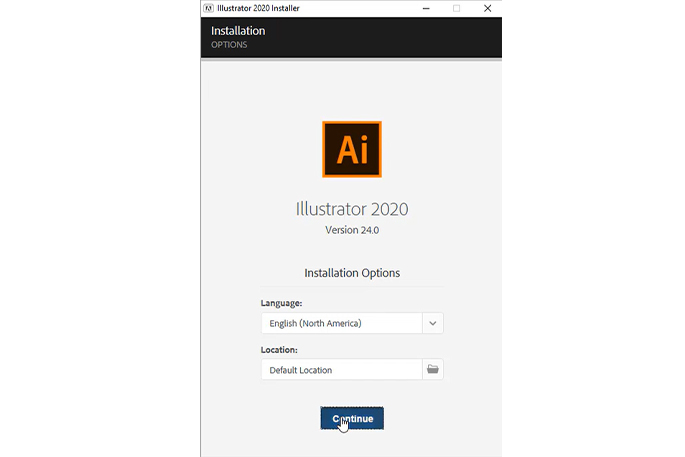Screen dimensions: 685x457
Task: Click the Installation Options heading
Action: [352, 273]
